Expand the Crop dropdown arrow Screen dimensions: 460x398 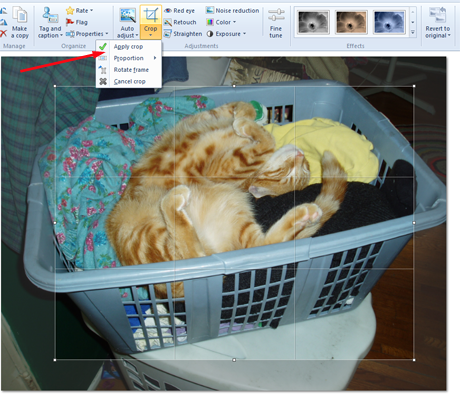click(x=151, y=35)
